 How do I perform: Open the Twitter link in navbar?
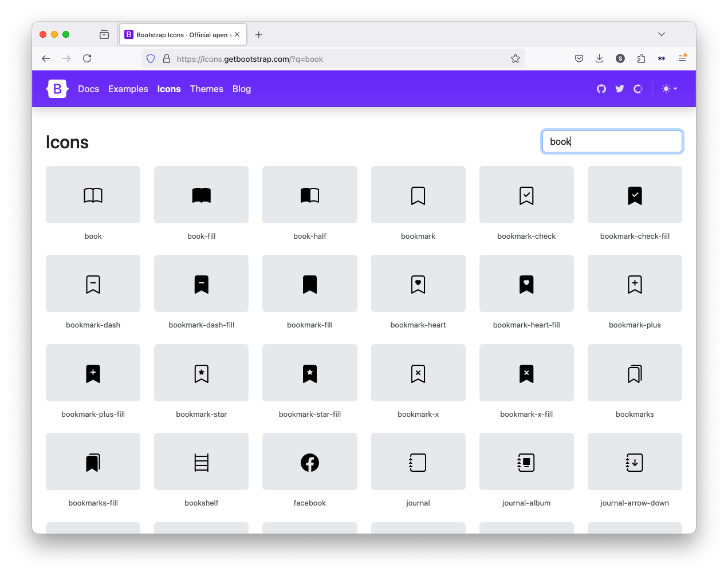tap(619, 89)
